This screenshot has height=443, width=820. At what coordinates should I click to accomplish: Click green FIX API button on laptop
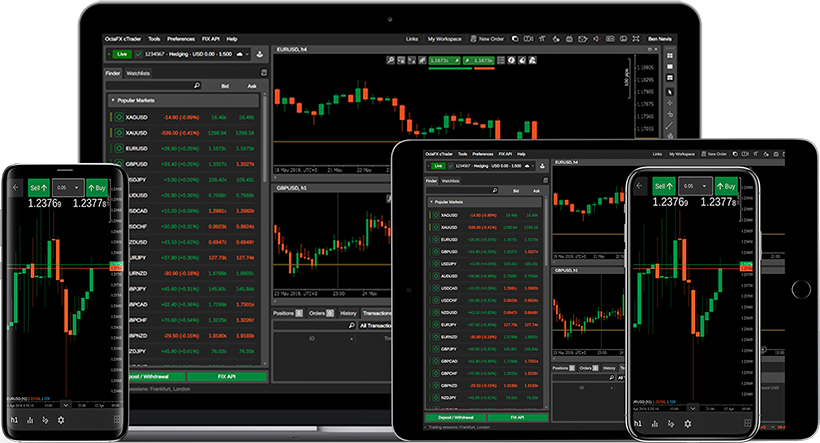click(x=226, y=377)
